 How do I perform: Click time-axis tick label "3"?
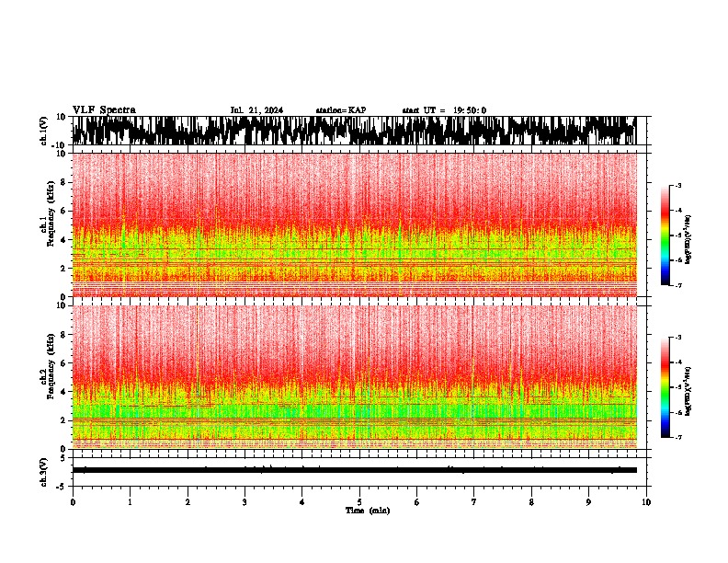point(245,502)
